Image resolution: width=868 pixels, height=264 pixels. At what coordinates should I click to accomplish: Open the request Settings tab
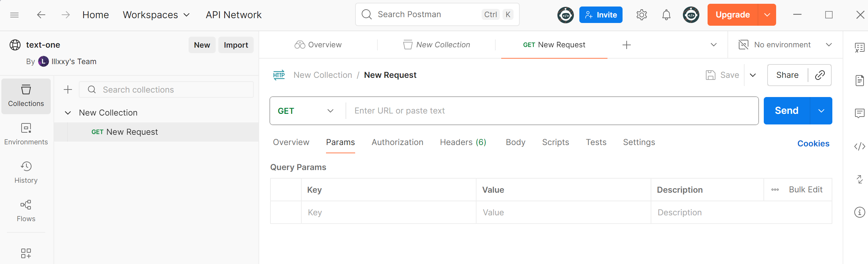click(639, 142)
